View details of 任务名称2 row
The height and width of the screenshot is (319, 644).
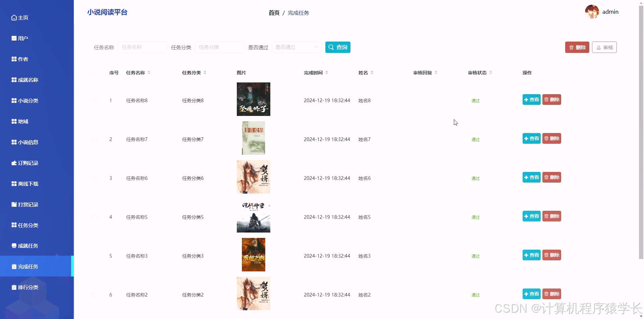coord(532,294)
